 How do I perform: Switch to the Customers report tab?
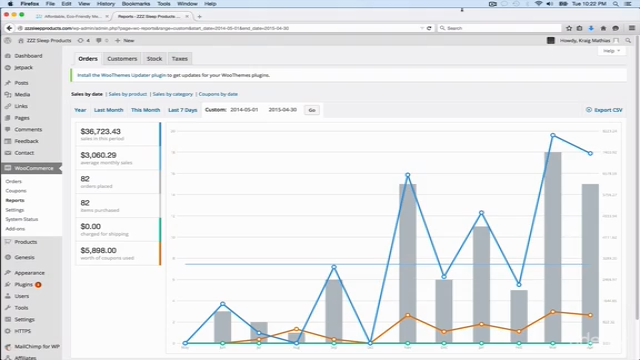(x=122, y=59)
